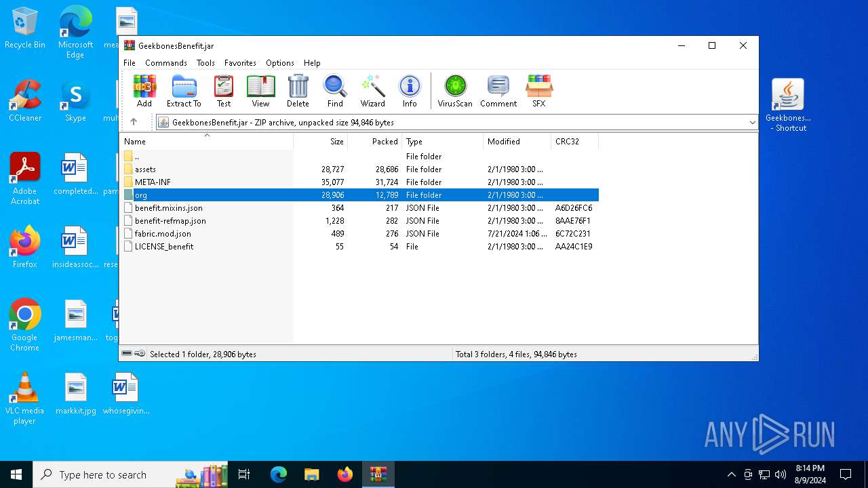Click the status bar drive icon
Screen dimensions: 868x488
127,354
